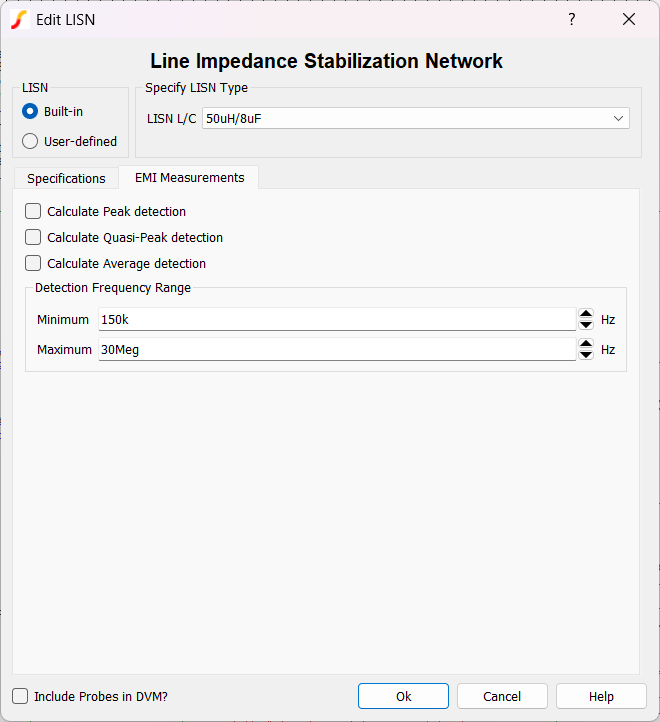Toggle Calculate Quasi-Peak detection checkbox
Screen dimensions: 660x722
coord(33,238)
